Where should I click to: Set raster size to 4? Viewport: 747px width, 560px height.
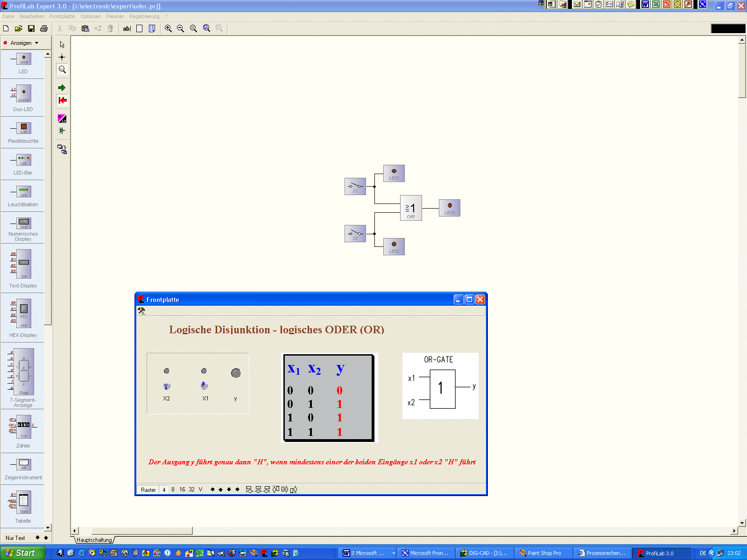(x=164, y=490)
